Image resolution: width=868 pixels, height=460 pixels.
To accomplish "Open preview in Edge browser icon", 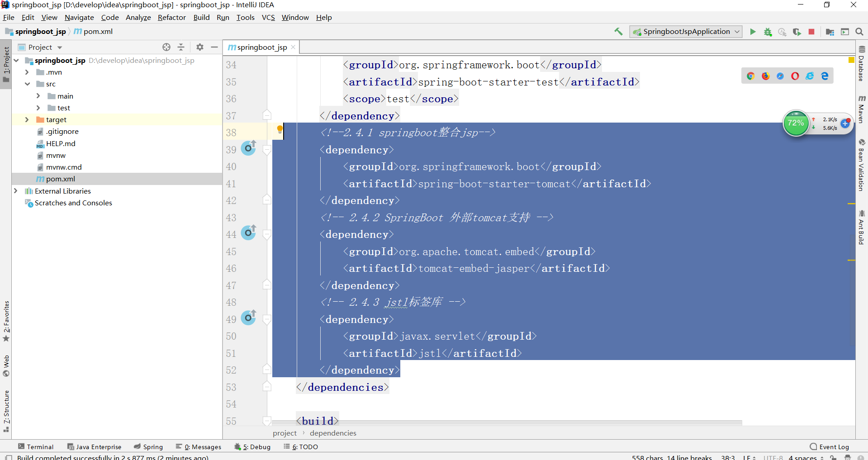I will tap(825, 76).
